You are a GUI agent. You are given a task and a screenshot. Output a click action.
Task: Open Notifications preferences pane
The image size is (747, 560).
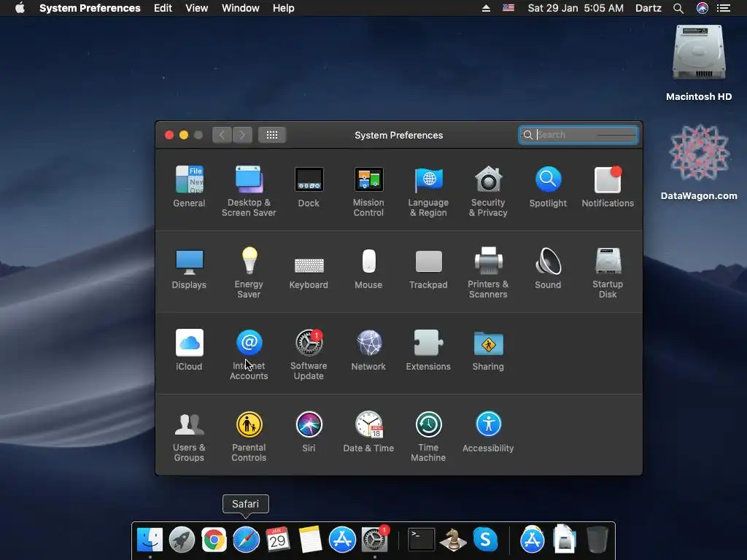click(608, 186)
